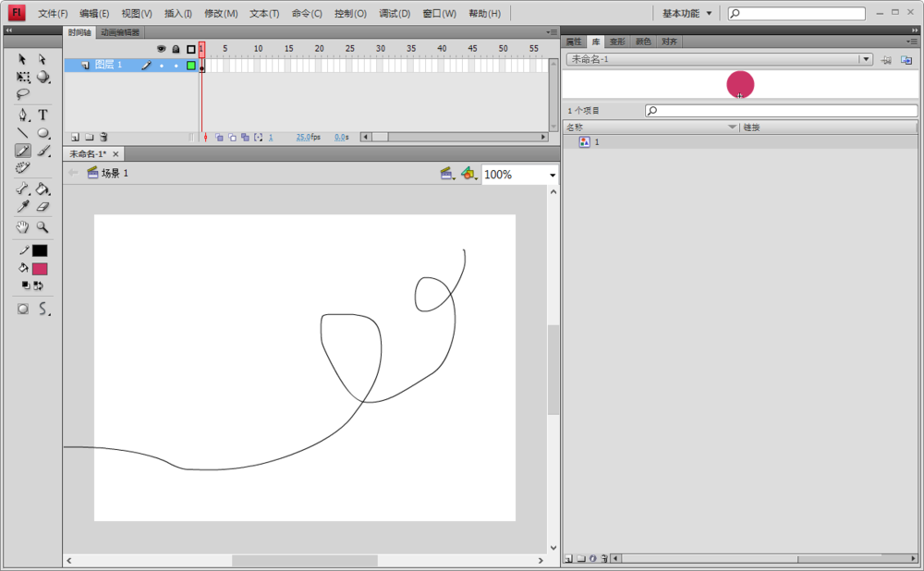Image resolution: width=924 pixels, height=571 pixels.
Task: Select the Zoom magnifier tool
Action: 43,227
